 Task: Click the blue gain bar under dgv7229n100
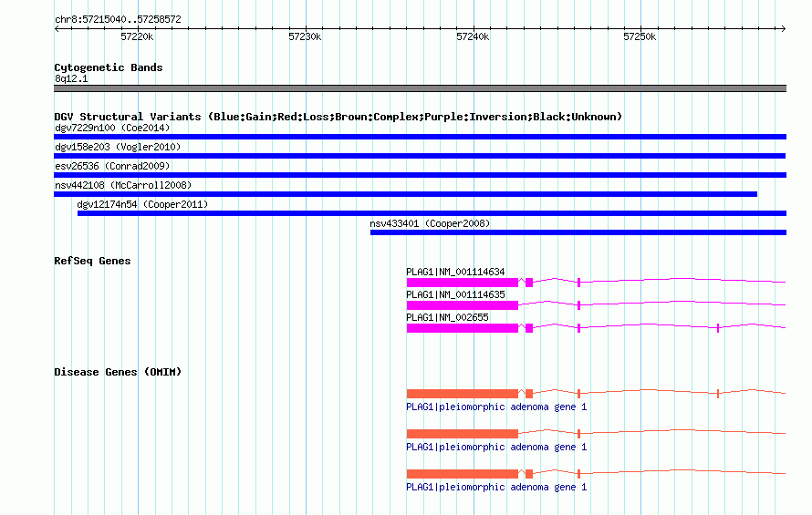point(420,137)
